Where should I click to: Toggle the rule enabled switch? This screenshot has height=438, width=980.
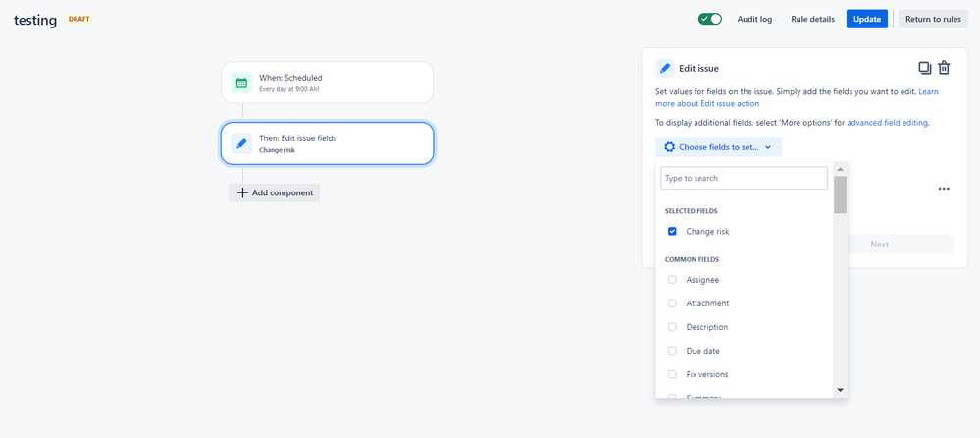(x=710, y=19)
